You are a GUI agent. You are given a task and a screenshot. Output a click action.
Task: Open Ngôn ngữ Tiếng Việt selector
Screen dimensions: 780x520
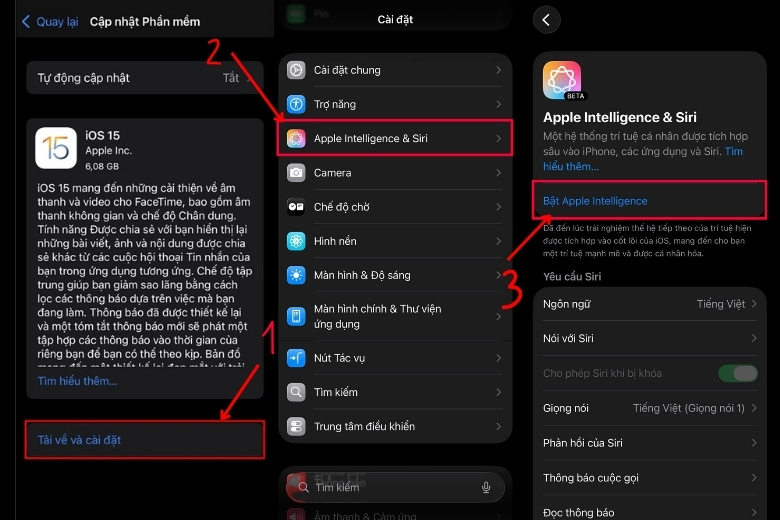pos(650,304)
